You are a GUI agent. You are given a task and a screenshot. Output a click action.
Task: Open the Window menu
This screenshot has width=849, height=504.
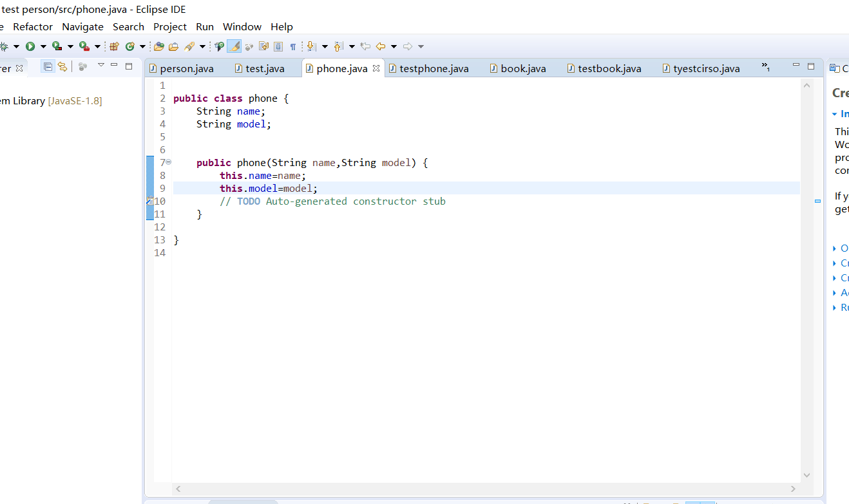[x=242, y=26]
